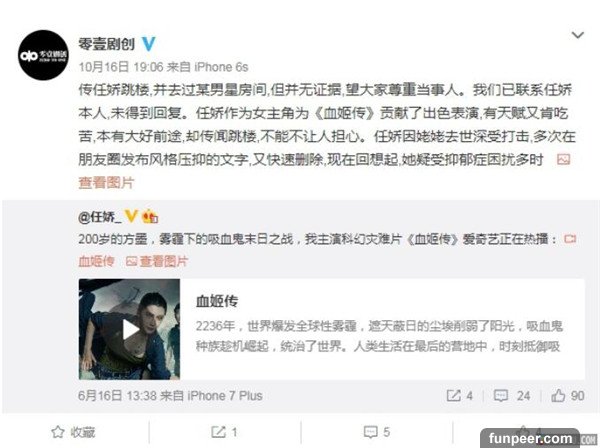This screenshot has width=600, height=448.
Task: Click the verified V badge beside 零壹剧创
Action: tap(148, 44)
